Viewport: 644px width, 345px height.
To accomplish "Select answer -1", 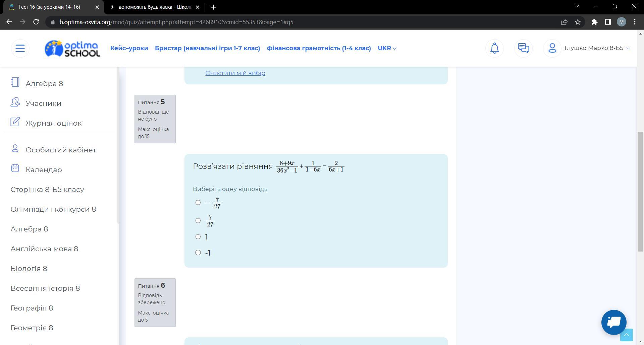I will point(198,253).
